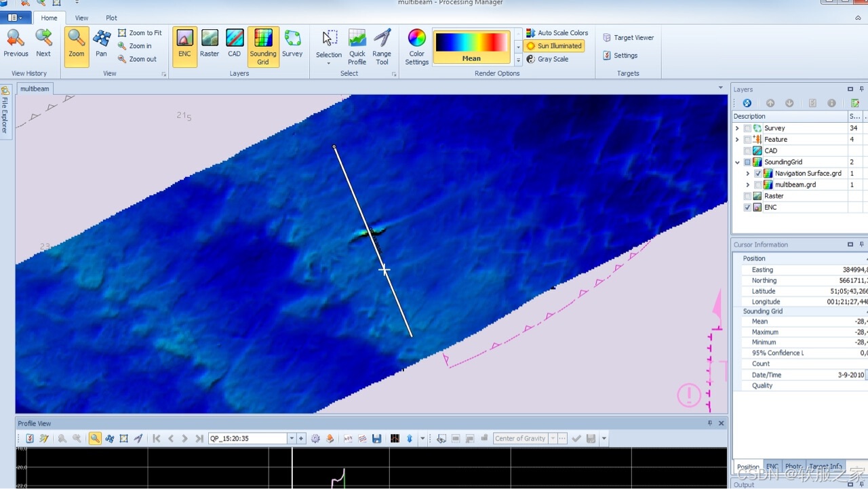Check the Survey layer checkbox
Screen dimensions: 868x489
[x=747, y=128]
